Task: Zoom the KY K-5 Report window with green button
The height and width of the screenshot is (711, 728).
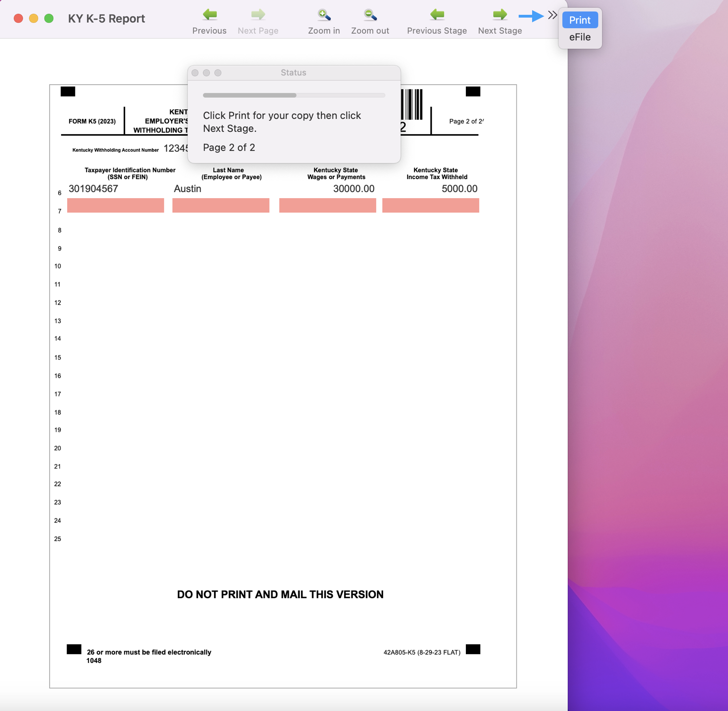Action: pyautogui.click(x=49, y=19)
